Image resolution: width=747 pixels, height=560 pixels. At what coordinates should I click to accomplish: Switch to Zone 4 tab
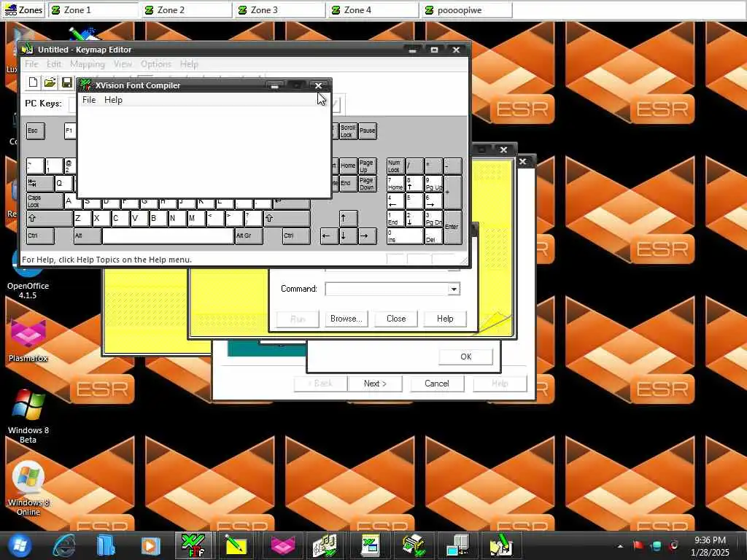(373, 10)
